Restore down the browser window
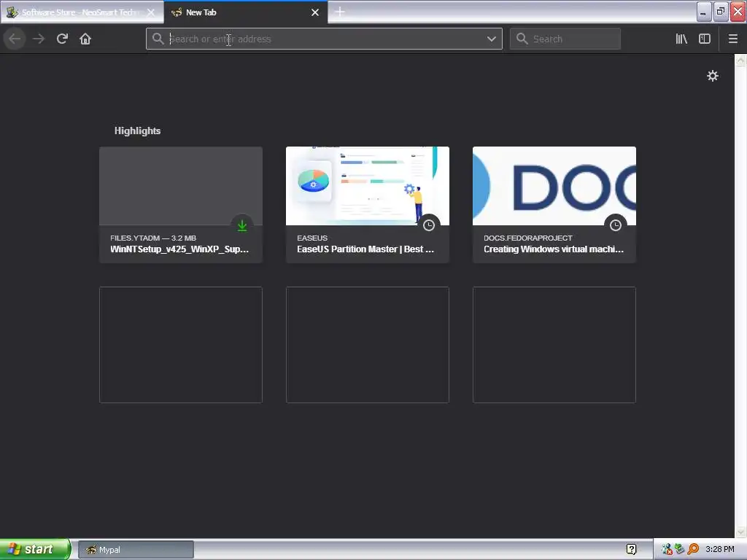747x560 pixels. click(720, 12)
